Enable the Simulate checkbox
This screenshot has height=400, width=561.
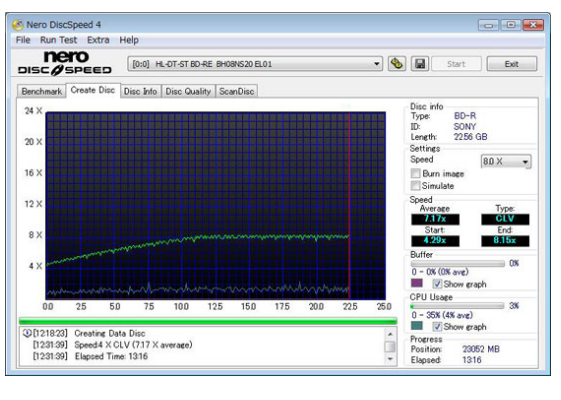pos(415,186)
